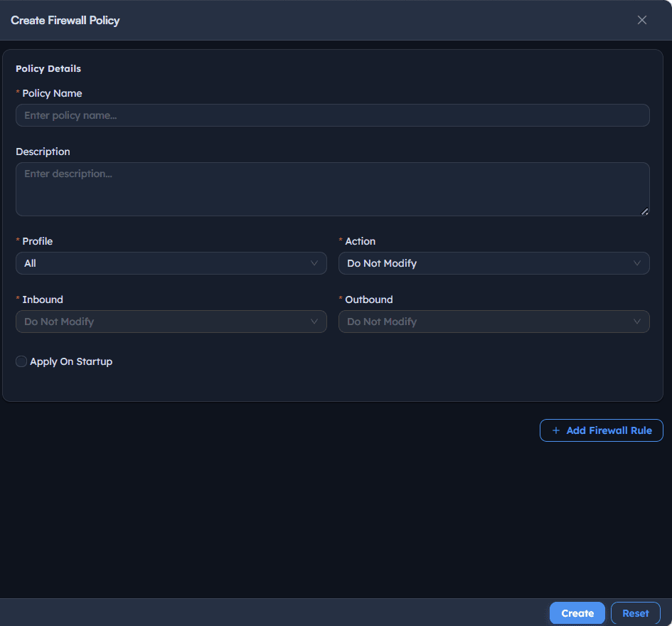The width and height of the screenshot is (672, 626).
Task: Click the Policy Details heading
Action: (x=48, y=68)
